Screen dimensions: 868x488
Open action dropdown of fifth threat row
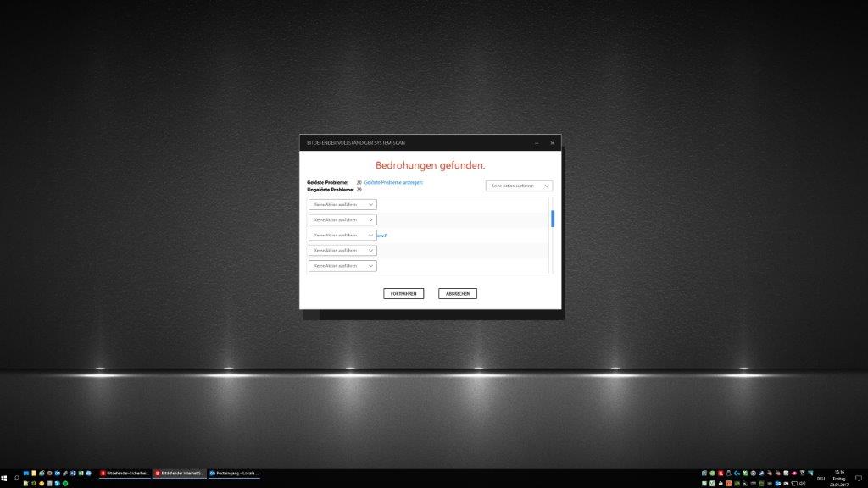click(342, 266)
